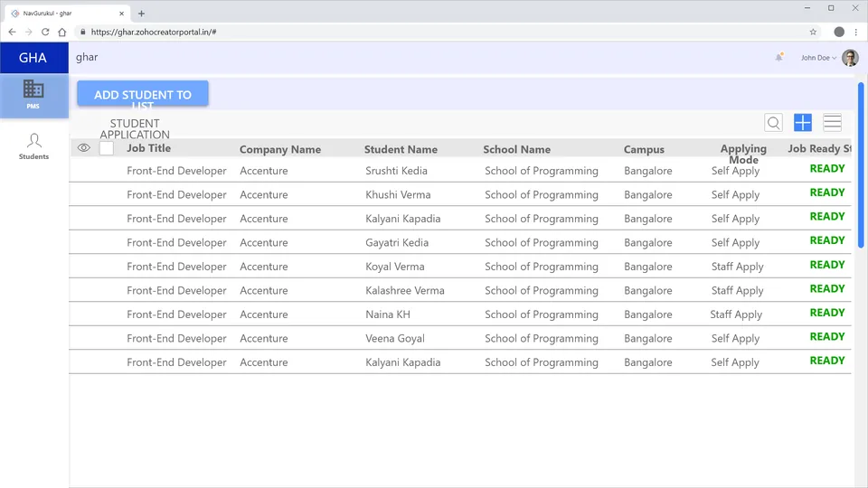This screenshot has height=488, width=868.
Task: Open the browser profile circle icon
Action: click(839, 33)
